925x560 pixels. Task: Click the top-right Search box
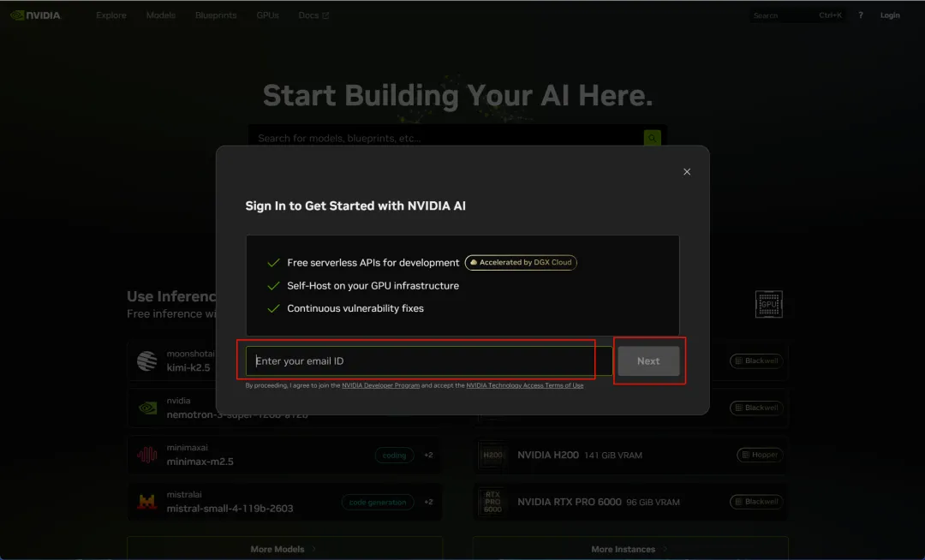797,15
